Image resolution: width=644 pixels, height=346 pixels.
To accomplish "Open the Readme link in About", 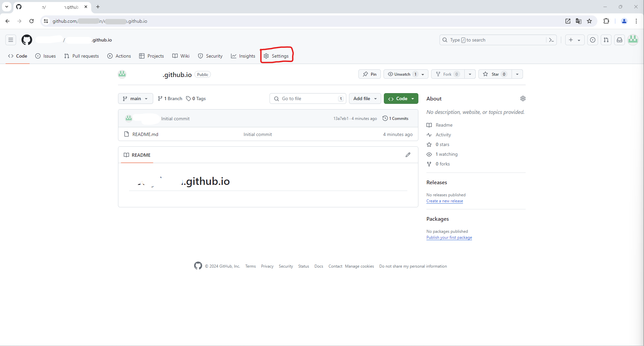I will tap(440, 125).
